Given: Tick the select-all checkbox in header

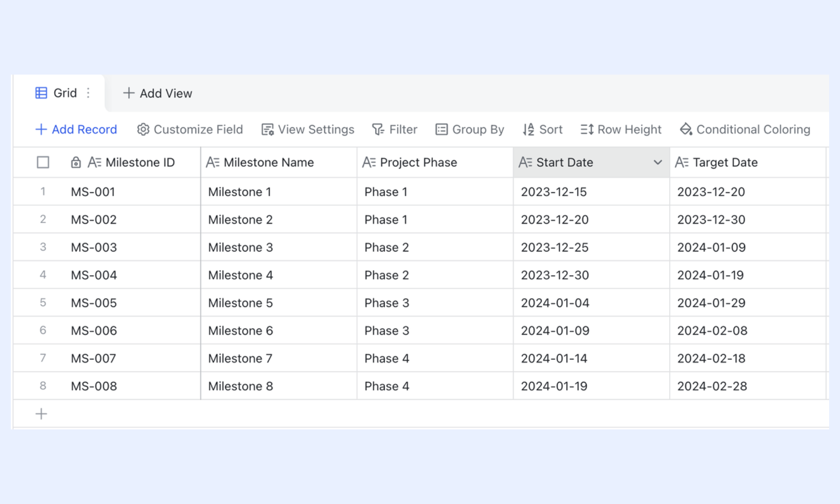Looking at the screenshot, I should coord(43,162).
